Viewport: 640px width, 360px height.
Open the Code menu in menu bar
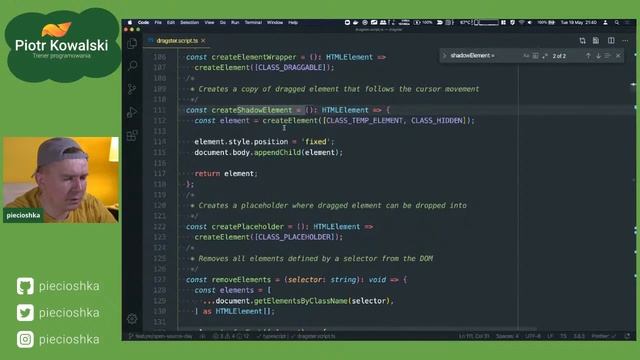coord(143,22)
